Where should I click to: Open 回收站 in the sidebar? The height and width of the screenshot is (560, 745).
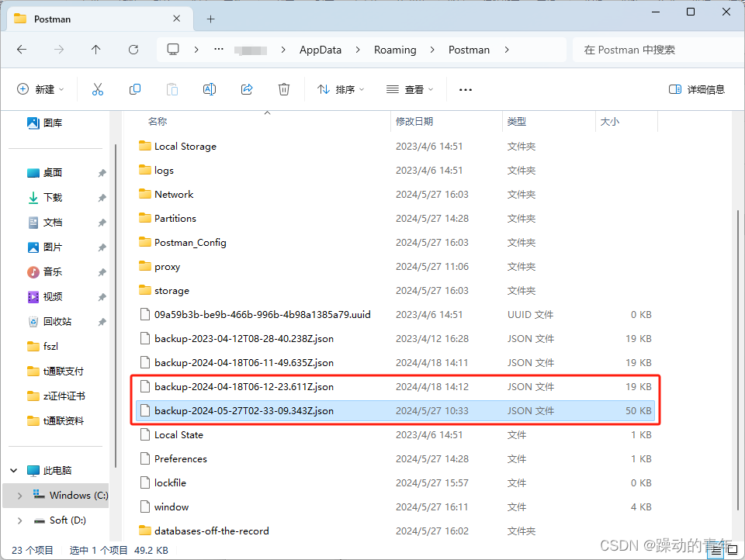(x=50, y=322)
